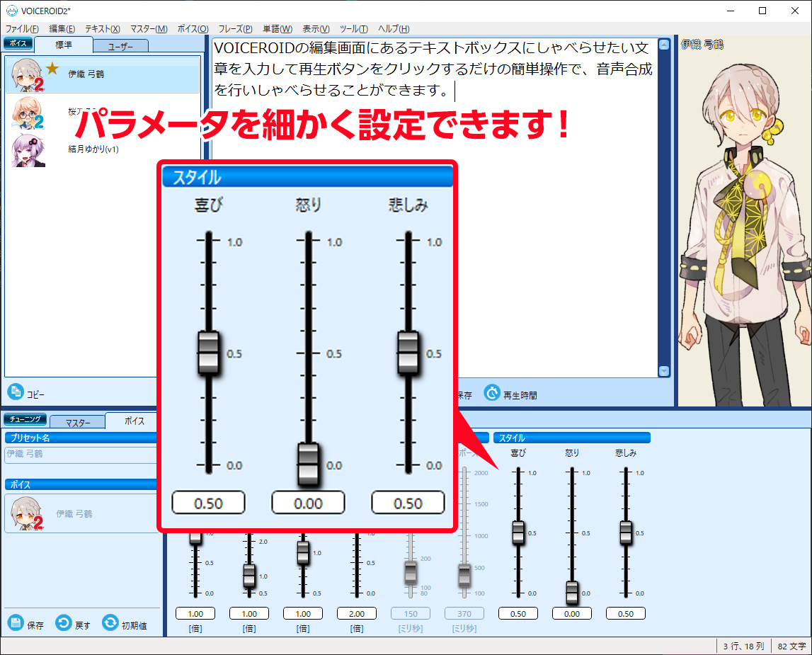Click the 怒り 0.00 value field in bottom panel
The height and width of the screenshot is (655, 812).
(x=572, y=614)
